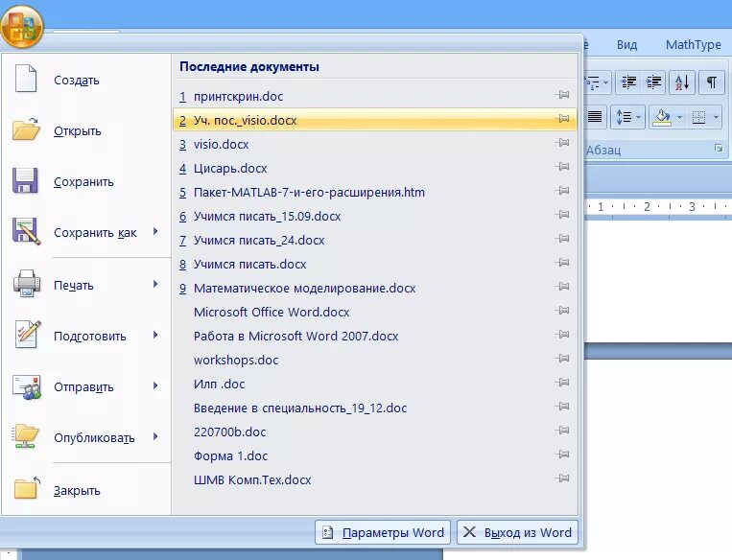Click the decrease indent icon in ribbon
Screen dimensions: 732x560
tap(628, 82)
